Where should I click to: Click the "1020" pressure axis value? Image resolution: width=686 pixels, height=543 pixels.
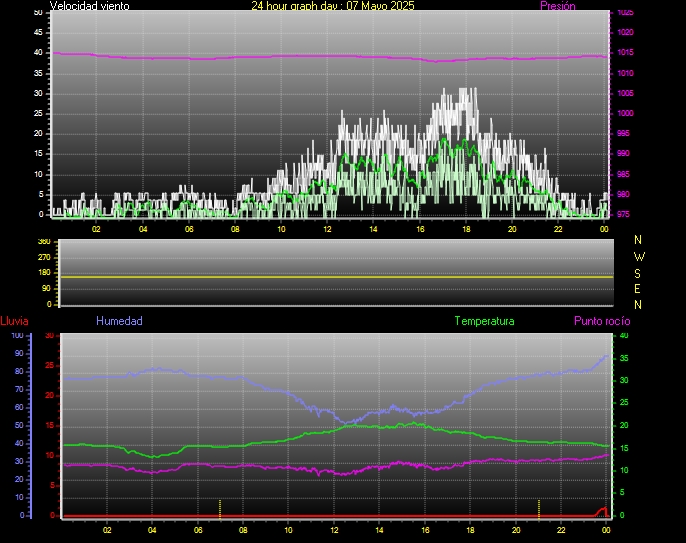pyautogui.click(x=625, y=32)
